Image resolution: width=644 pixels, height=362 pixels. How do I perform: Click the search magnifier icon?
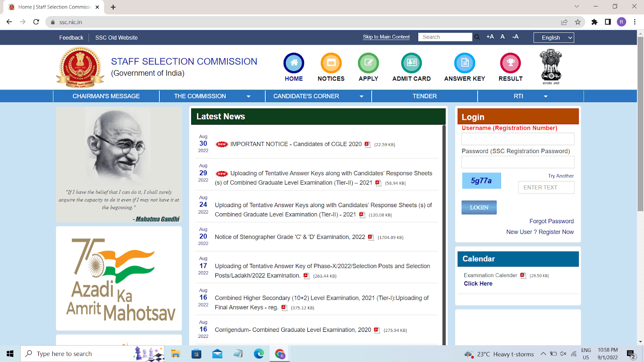pyautogui.click(x=477, y=37)
